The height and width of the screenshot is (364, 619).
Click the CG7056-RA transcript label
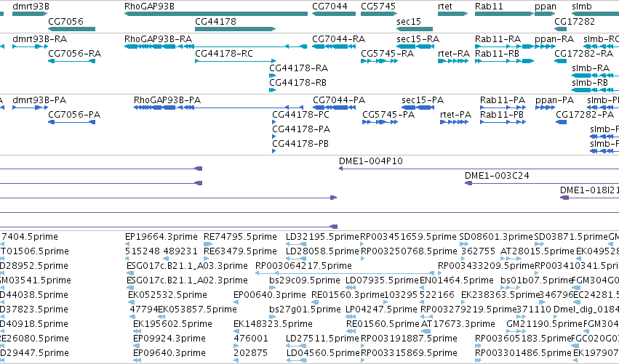pos(75,54)
